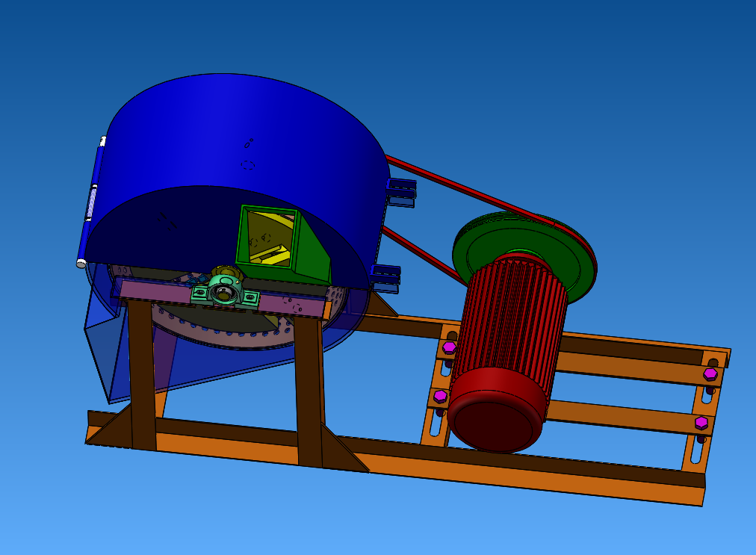Select the teal pillow block bearing
The height and width of the screenshot is (555, 756).
coord(224,291)
